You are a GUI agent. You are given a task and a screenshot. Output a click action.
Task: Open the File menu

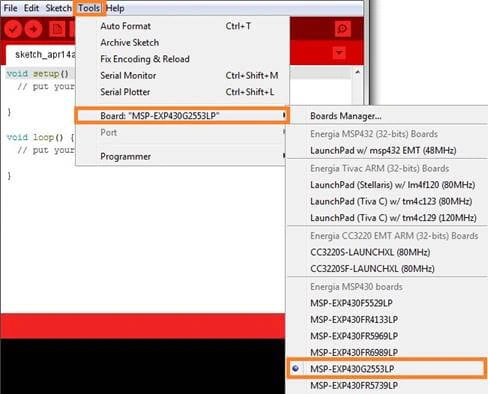point(10,8)
